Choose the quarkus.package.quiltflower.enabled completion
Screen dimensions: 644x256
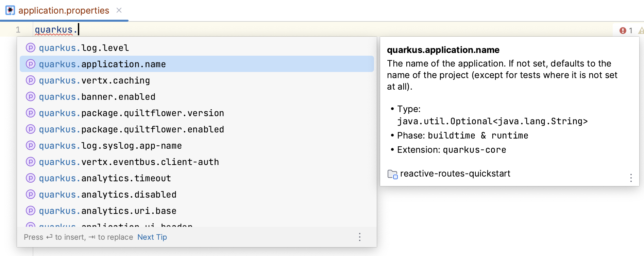tap(197, 129)
